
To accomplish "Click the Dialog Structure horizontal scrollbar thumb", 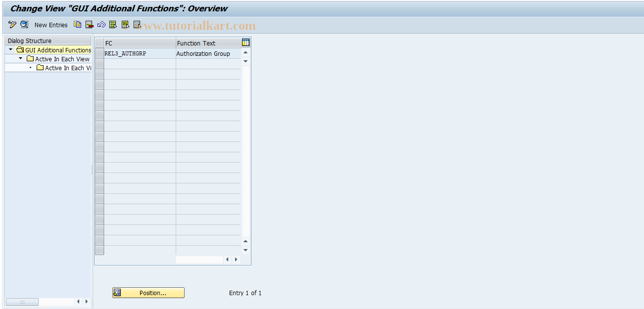I will 22,302.
